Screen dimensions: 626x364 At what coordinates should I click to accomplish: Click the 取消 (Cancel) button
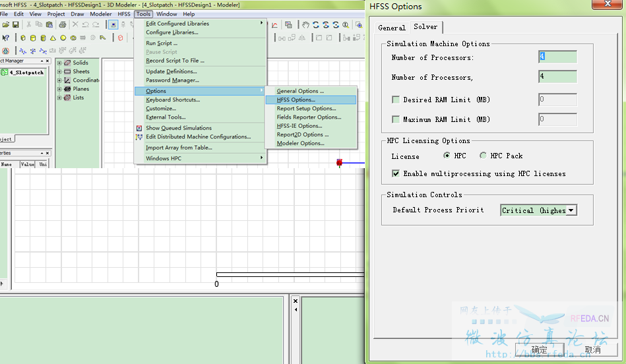[592, 350]
